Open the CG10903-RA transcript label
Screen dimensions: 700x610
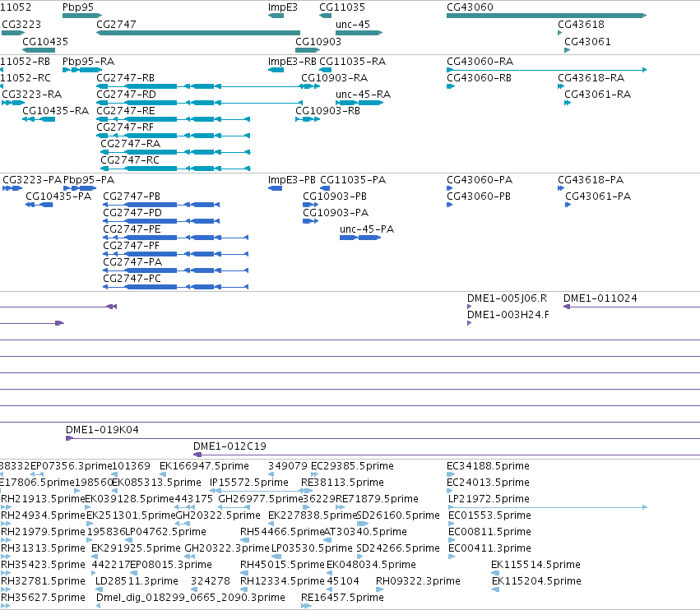click(x=335, y=77)
